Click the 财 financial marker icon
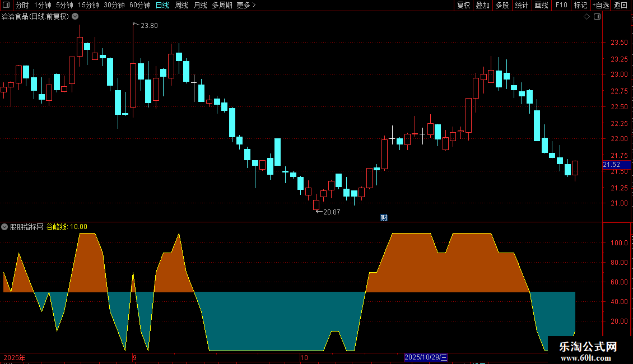Viewport: 633px width, 364px height. pos(384,217)
